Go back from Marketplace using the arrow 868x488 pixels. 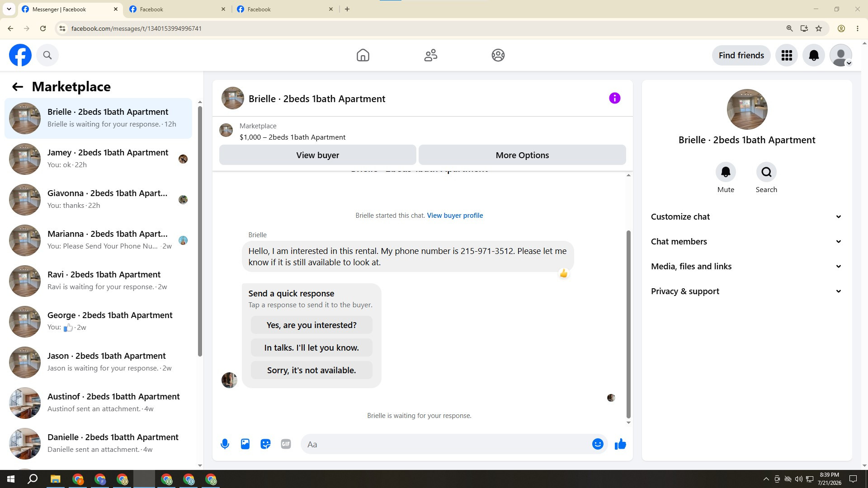coord(18,87)
